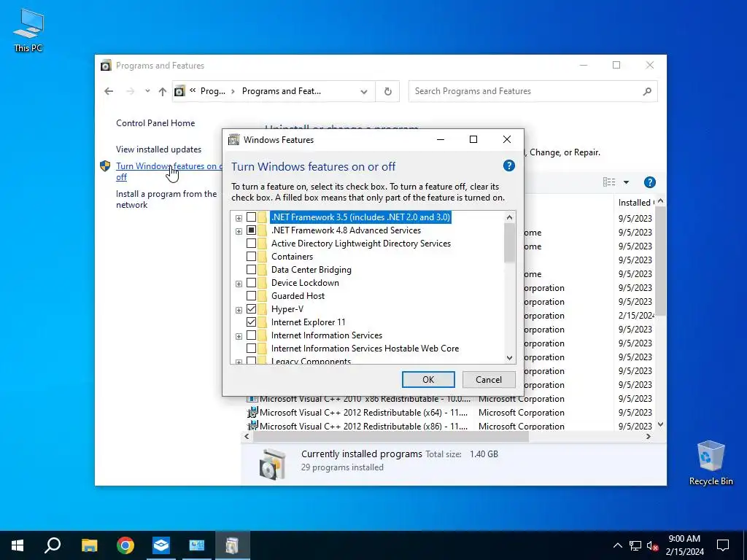This screenshot has height=560, width=747.
Task: Check .NET Framework 3.5 checkbox
Action: coord(251,217)
